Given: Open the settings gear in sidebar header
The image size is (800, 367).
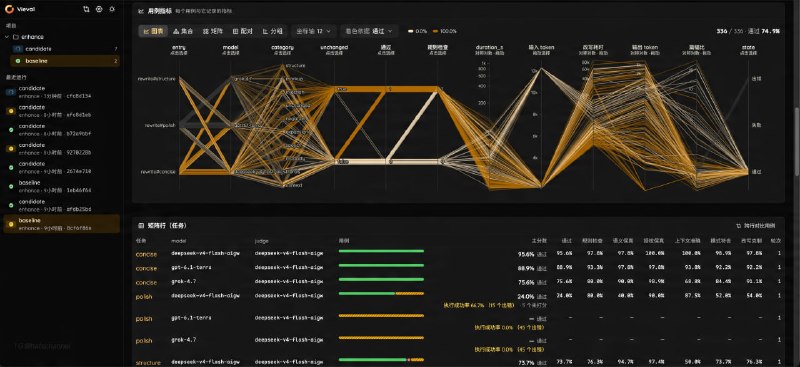Looking at the screenshot, I should [99, 9].
